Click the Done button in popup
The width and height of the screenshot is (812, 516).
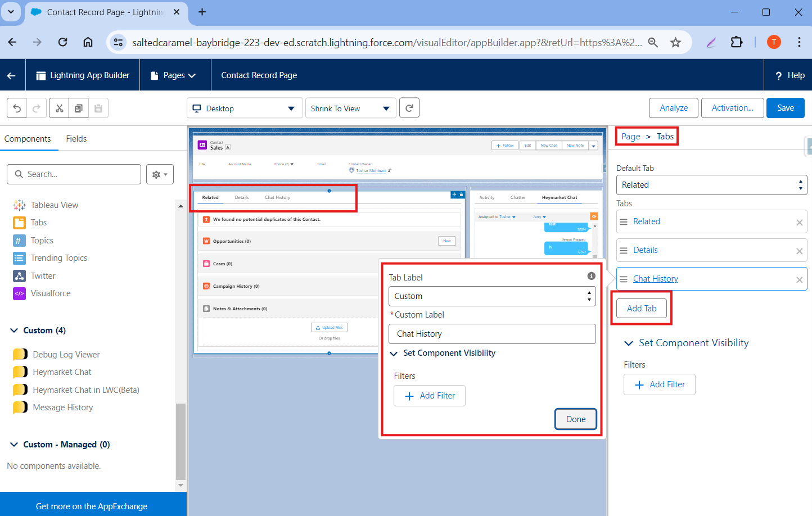pyautogui.click(x=576, y=419)
